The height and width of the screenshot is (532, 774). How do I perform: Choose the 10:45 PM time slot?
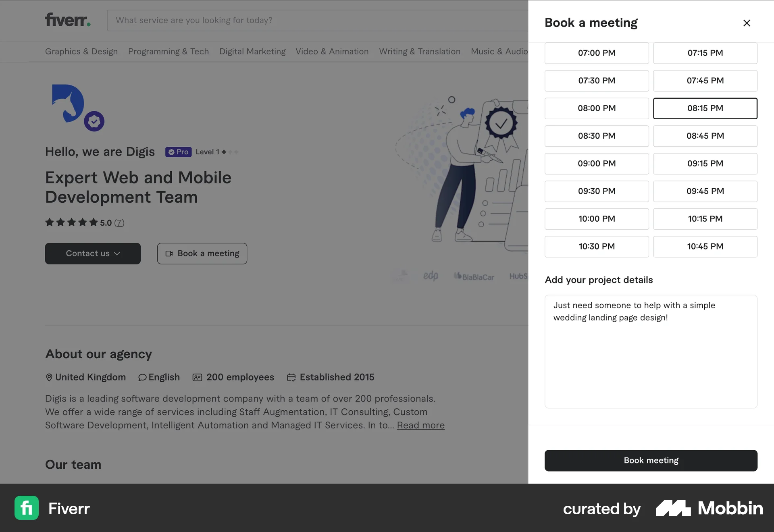click(705, 246)
